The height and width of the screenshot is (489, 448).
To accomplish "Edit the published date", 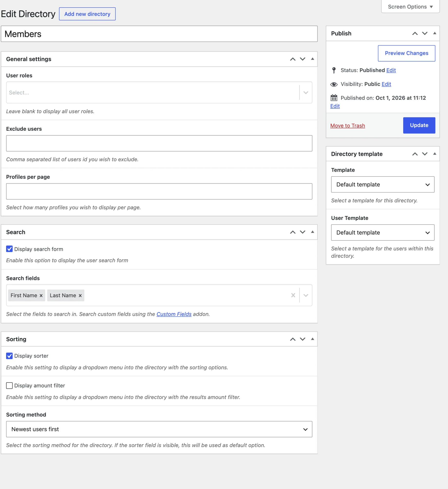I will click(335, 106).
